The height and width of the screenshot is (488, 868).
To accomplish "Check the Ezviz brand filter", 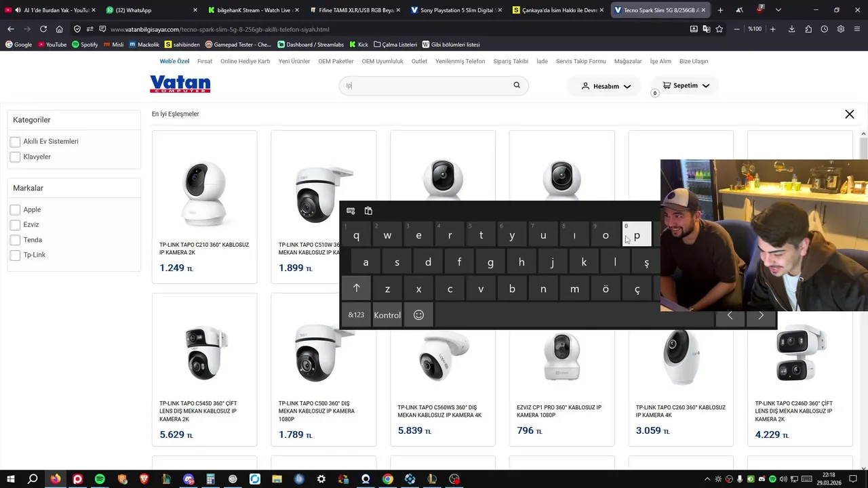I will coord(15,224).
